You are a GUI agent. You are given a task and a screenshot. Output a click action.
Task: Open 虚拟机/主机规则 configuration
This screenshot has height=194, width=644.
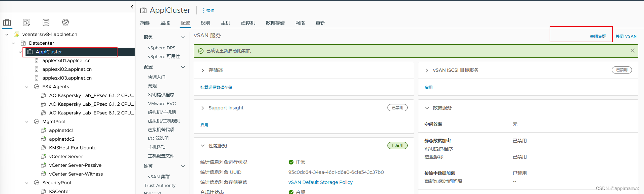(164, 121)
